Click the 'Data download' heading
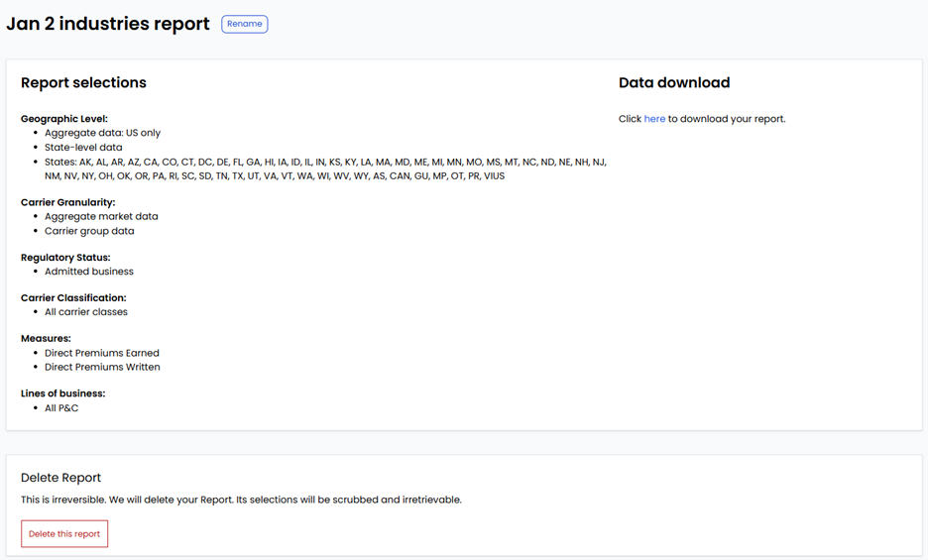 (674, 83)
